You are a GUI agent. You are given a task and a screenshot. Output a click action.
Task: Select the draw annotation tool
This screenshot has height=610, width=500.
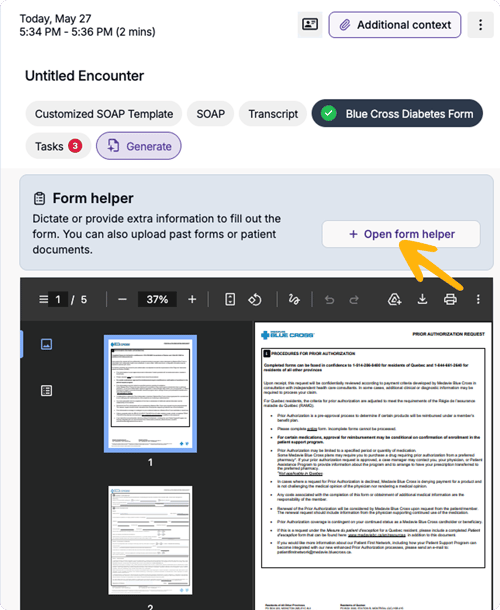[x=294, y=299]
